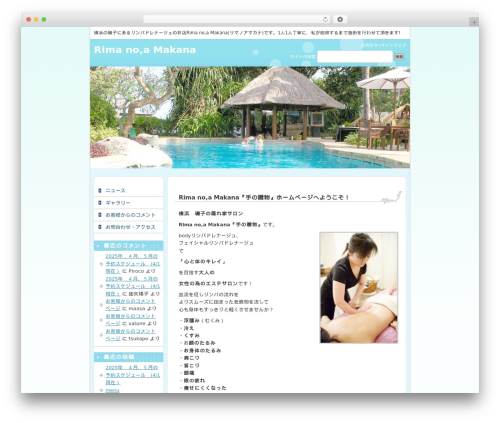500x423 pixels.
Task: Open the ギャラリー menu item
Action: 118,203
